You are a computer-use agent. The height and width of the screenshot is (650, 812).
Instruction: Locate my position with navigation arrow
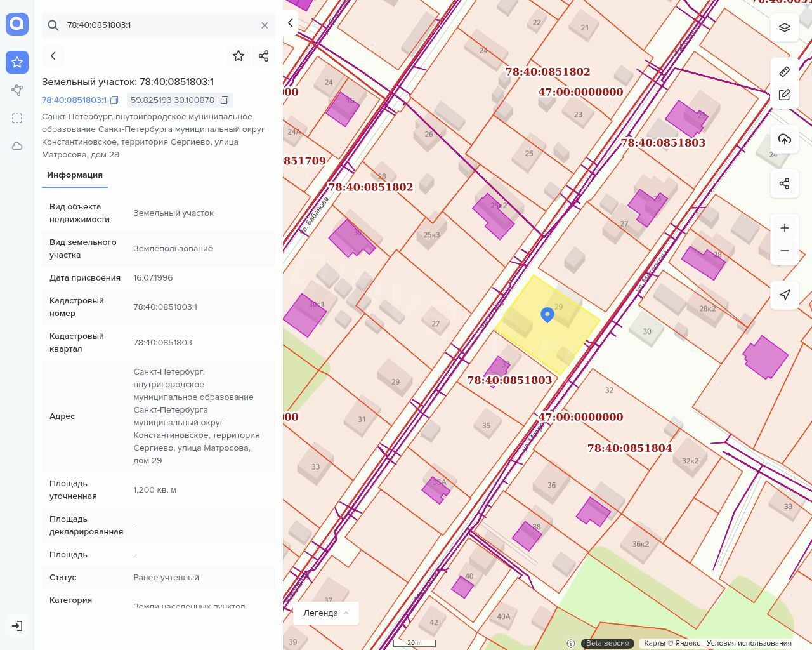[x=785, y=295]
